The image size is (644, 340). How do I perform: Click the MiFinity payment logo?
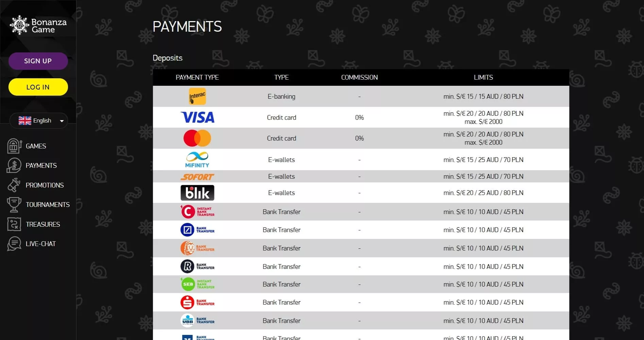pyautogui.click(x=197, y=160)
